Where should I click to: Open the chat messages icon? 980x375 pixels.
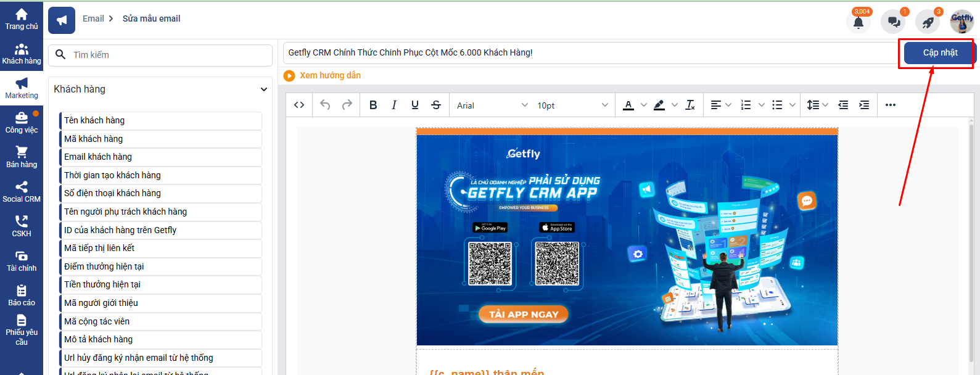893,22
